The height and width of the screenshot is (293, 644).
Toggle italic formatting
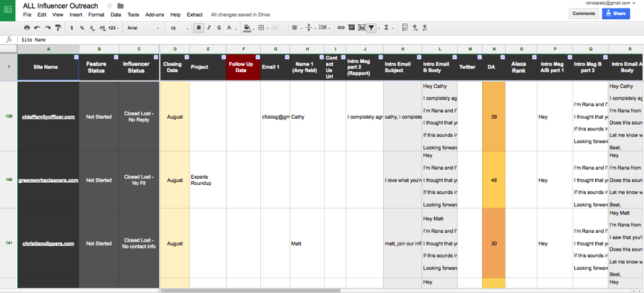(209, 28)
